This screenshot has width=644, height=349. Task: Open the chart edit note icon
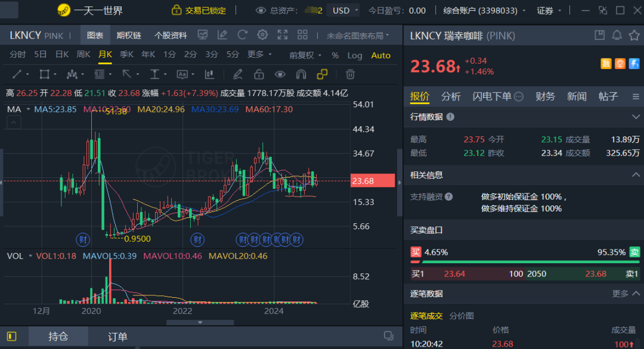tap(222, 35)
